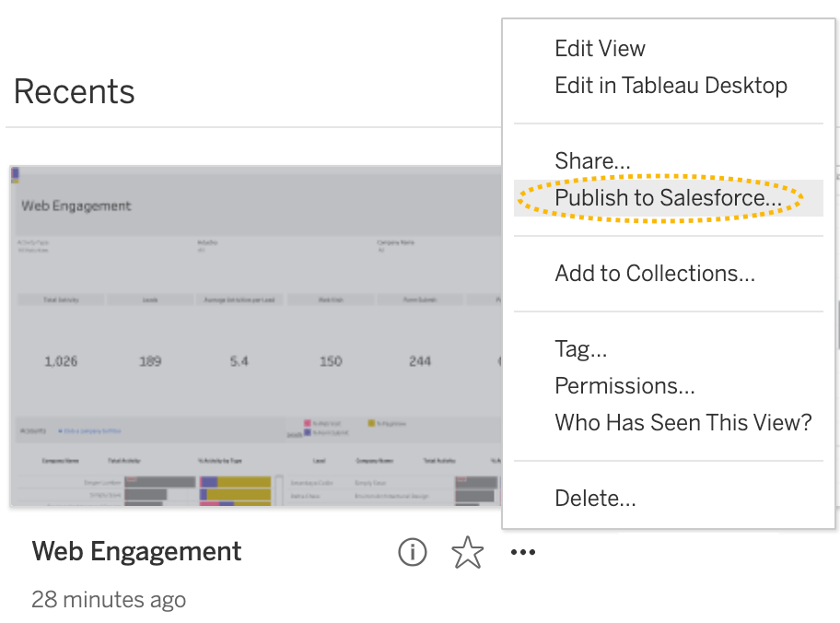Click the 5.4 average value in the preview
This screenshot has width=840, height=623.
pos(239,361)
